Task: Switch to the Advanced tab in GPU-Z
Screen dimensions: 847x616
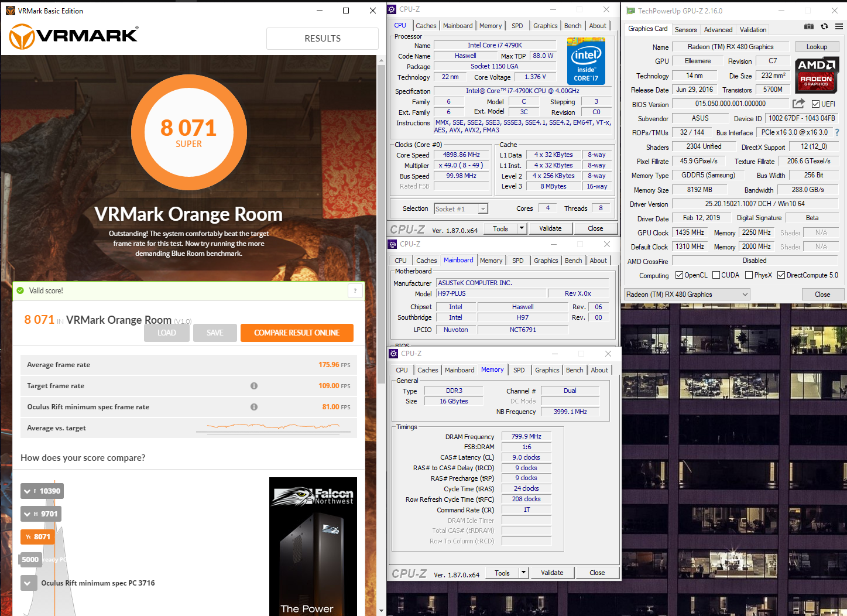Action: 718,29
